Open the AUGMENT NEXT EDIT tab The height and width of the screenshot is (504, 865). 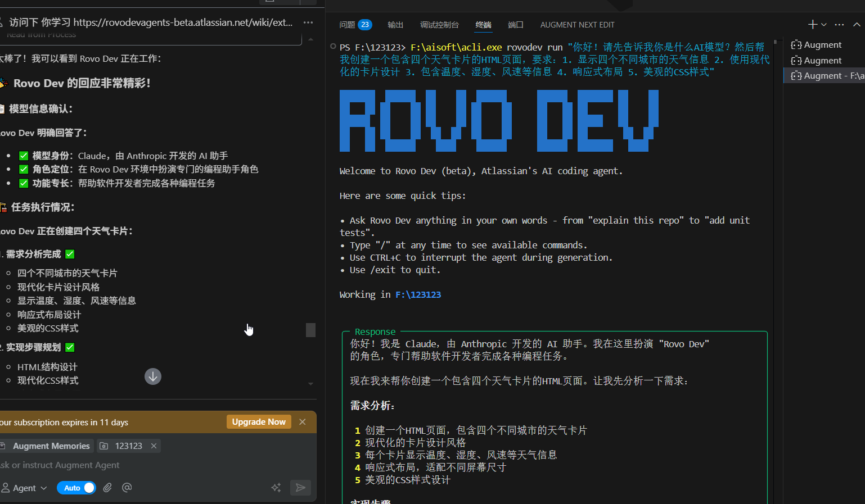[x=577, y=25]
